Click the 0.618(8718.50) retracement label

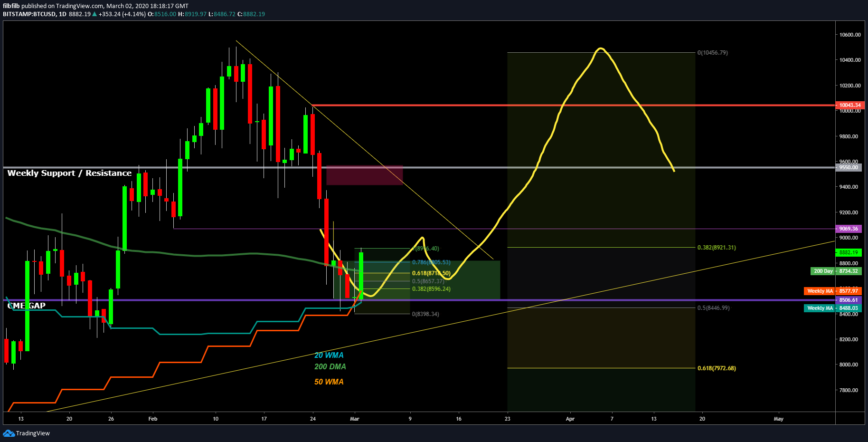431,273
